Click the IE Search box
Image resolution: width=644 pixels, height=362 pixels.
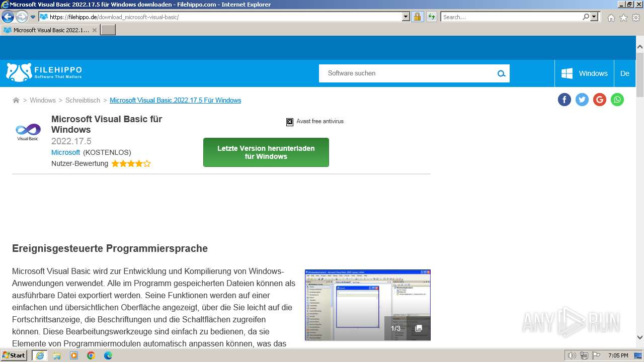pos(511,17)
